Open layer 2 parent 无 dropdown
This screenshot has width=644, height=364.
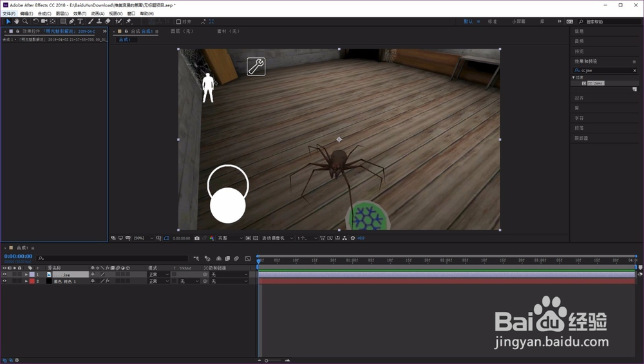229,282
